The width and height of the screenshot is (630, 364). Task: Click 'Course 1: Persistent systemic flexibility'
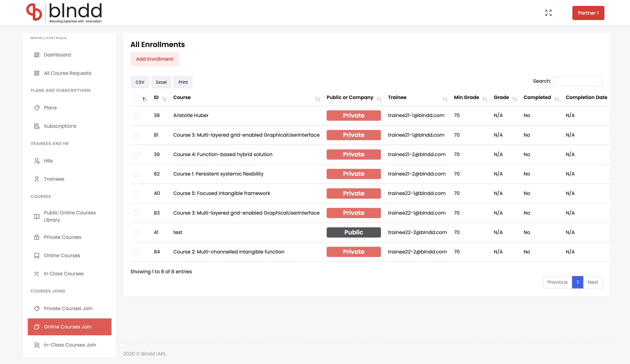pos(218,174)
